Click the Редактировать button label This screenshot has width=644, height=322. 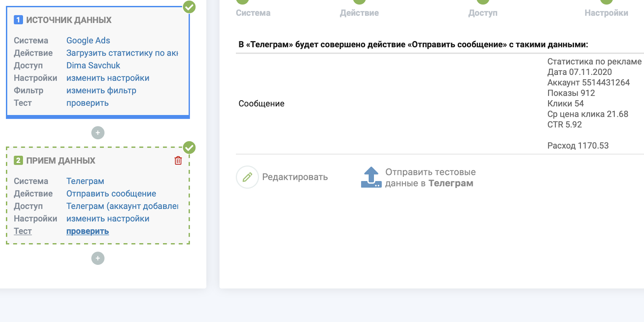[x=295, y=177]
